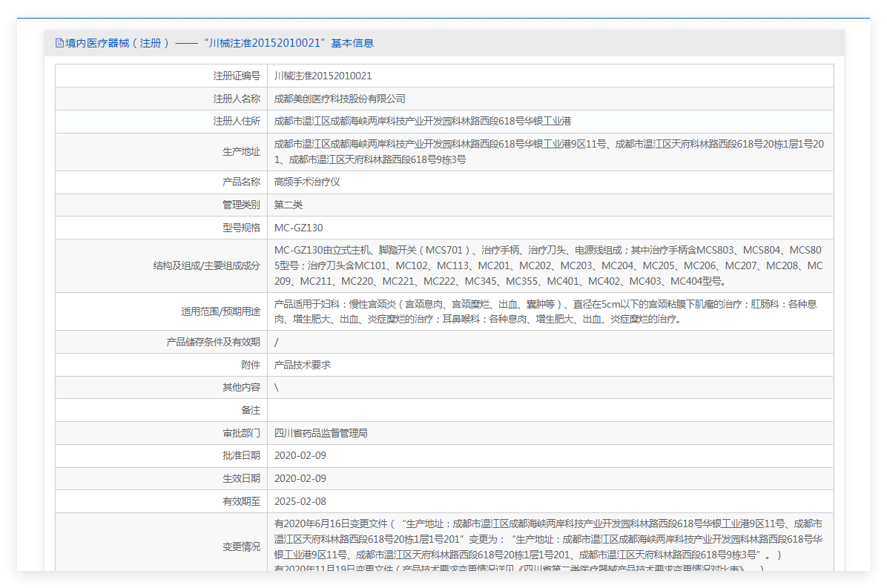The image size is (887, 588).
Task: Click the 第二类 value
Action: click(288, 205)
